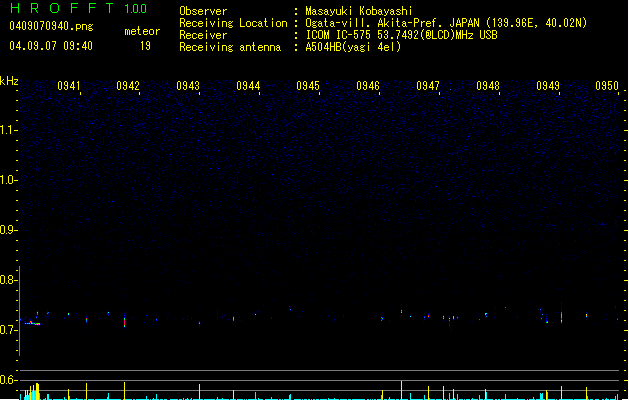Click the 1.1 kHz axis label

pos(8,130)
